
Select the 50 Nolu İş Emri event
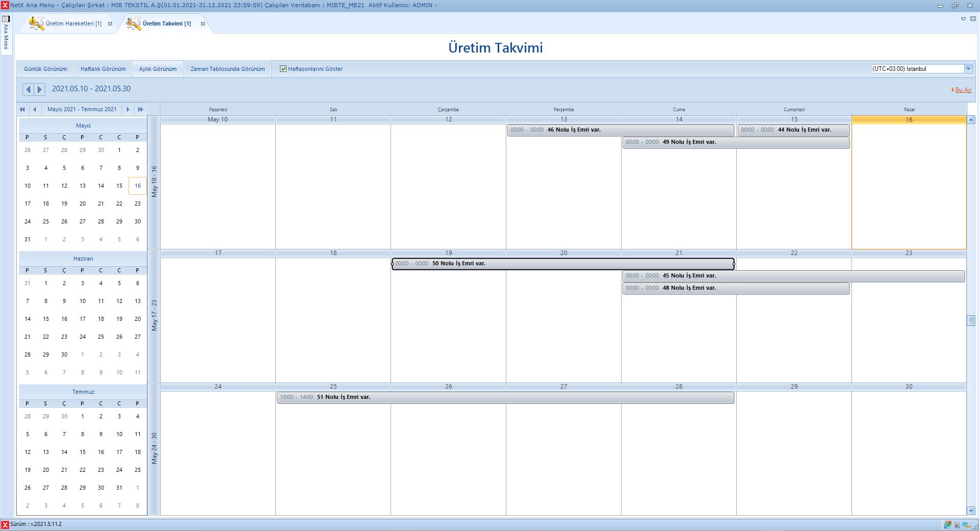pyautogui.click(x=563, y=264)
